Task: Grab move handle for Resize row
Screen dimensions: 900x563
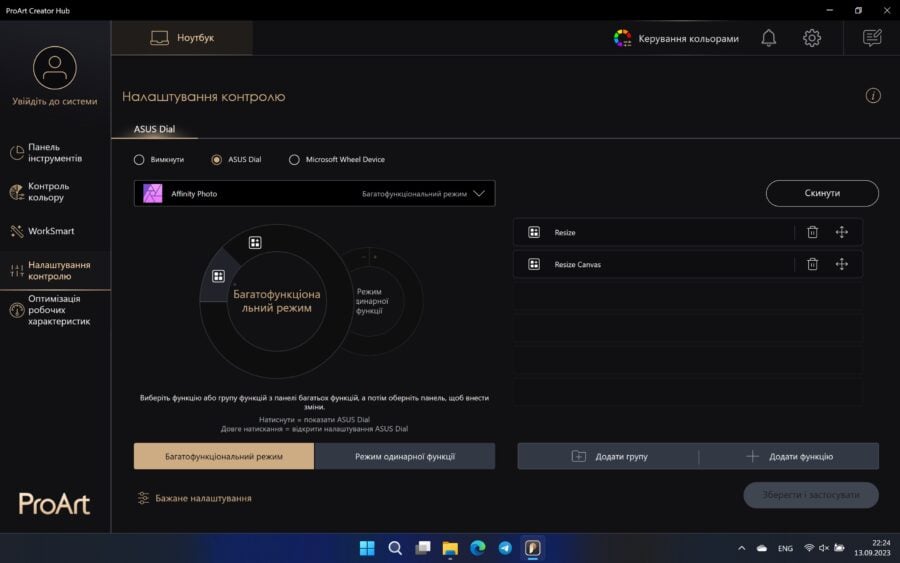Action: pyautogui.click(x=841, y=232)
